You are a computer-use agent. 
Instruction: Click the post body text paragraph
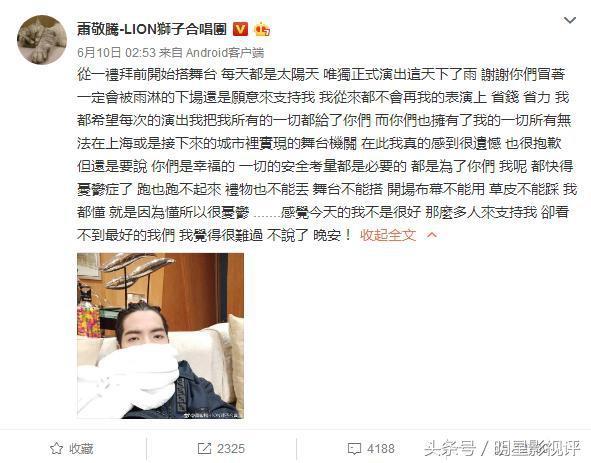coord(326,155)
